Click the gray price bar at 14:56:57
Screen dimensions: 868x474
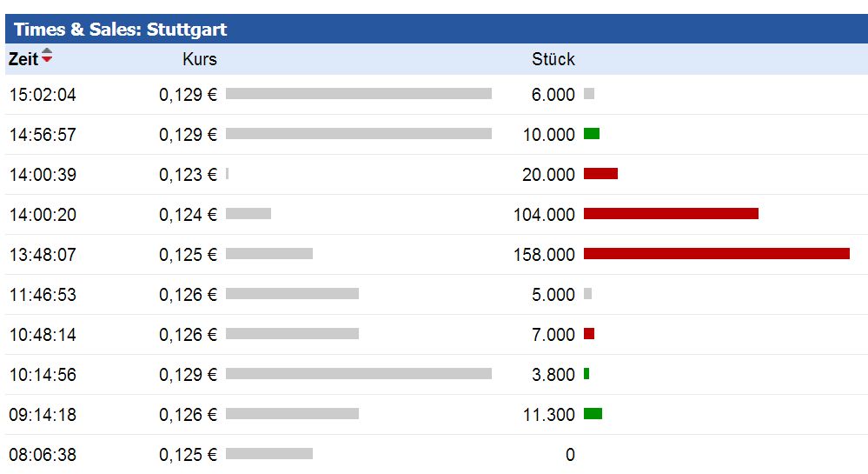click(358, 134)
